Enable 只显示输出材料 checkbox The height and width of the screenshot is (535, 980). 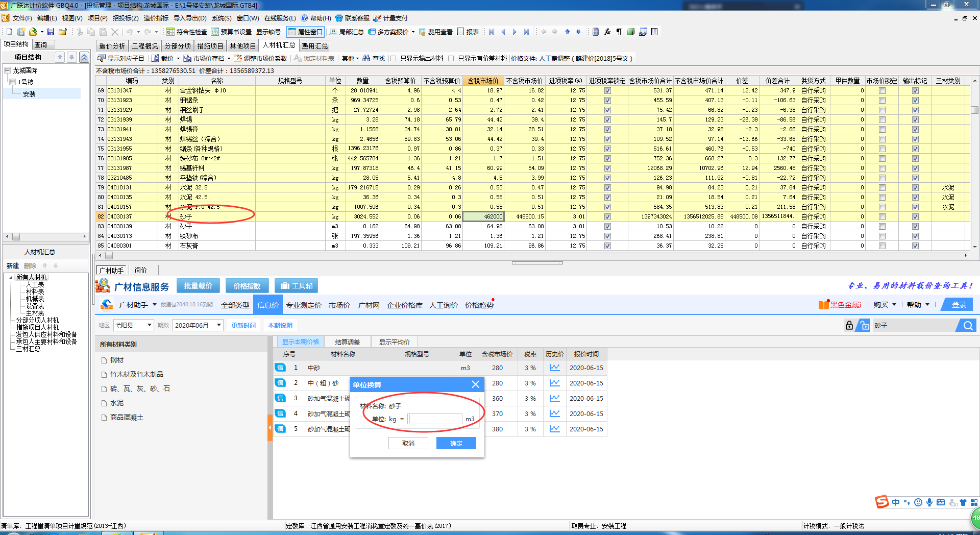point(394,58)
